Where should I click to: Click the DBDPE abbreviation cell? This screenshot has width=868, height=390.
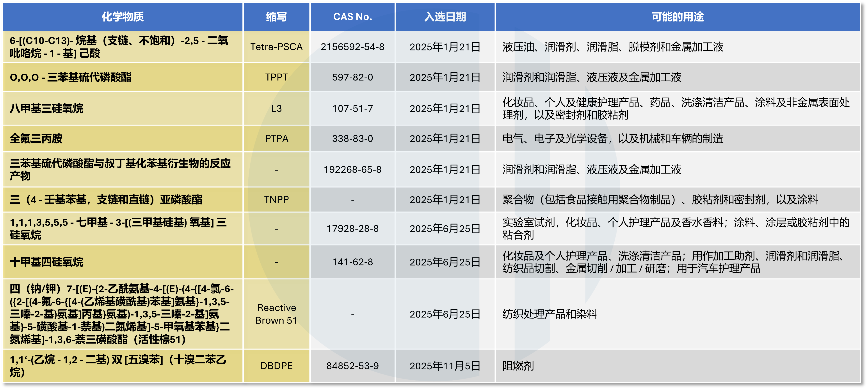click(x=276, y=366)
